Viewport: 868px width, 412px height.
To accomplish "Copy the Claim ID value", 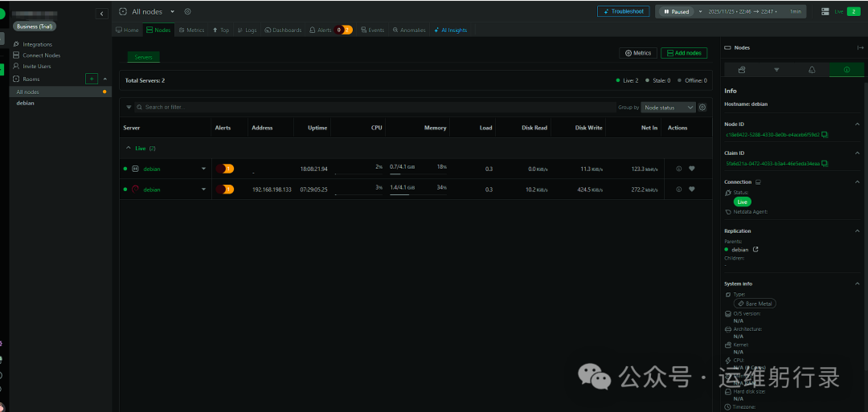I will [825, 163].
